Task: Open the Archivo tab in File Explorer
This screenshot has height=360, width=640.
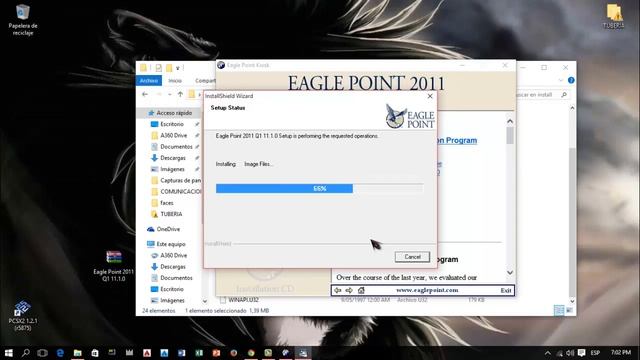Action: point(149,80)
